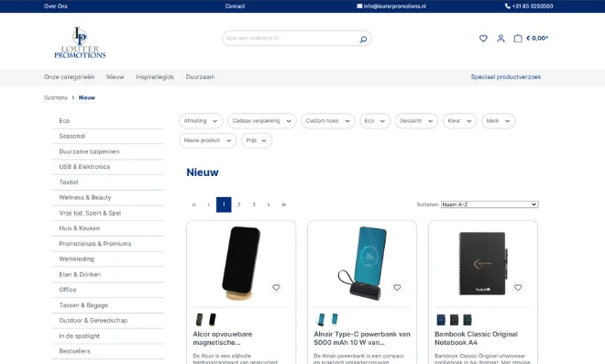Open Huis & Keuken sidebar category
The width and height of the screenshot is (605, 364).
107,228
